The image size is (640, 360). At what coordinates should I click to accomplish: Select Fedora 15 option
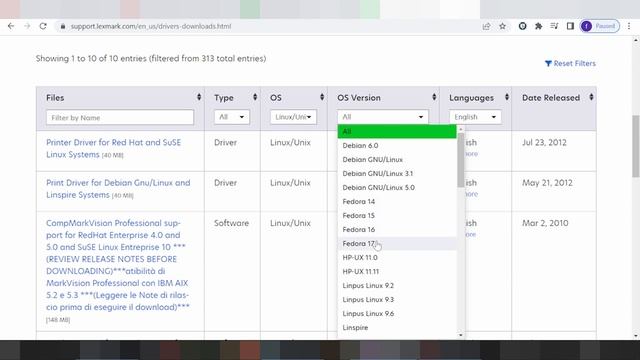(397, 216)
